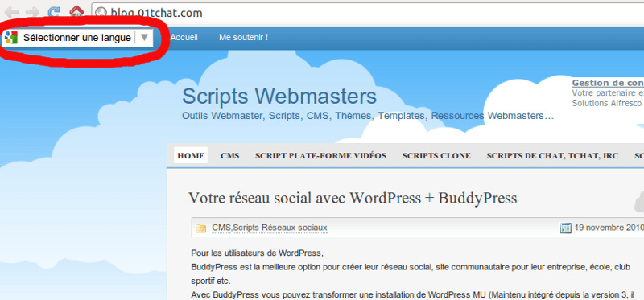The height and width of the screenshot is (300, 644).
Task: Expand language list with the arrow
Action: [144, 37]
